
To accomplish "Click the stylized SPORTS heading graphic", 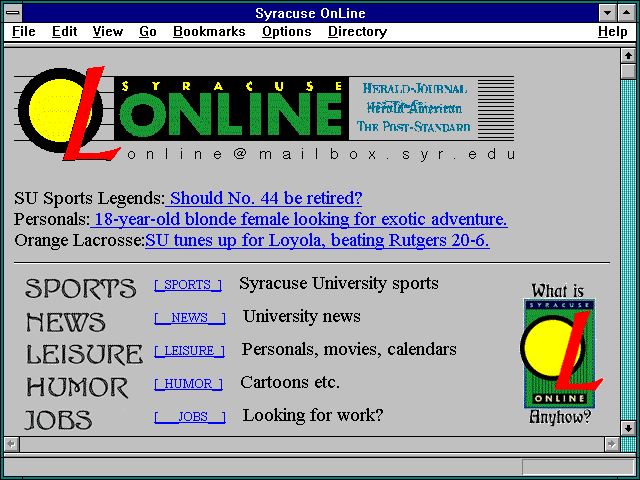I will [80, 288].
